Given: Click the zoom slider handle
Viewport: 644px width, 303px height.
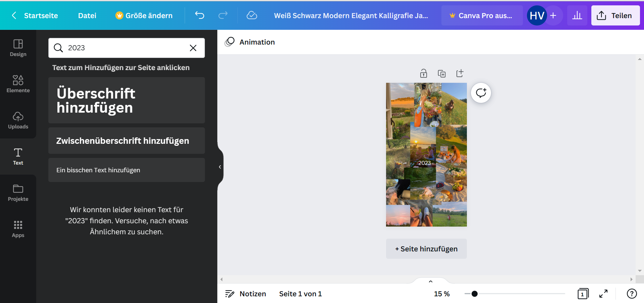Looking at the screenshot, I should [474, 294].
